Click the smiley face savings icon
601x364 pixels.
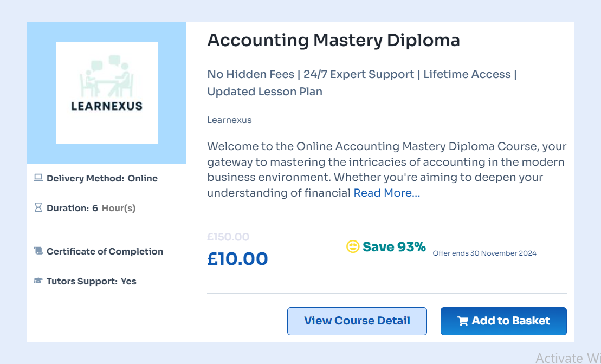(353, 247)
